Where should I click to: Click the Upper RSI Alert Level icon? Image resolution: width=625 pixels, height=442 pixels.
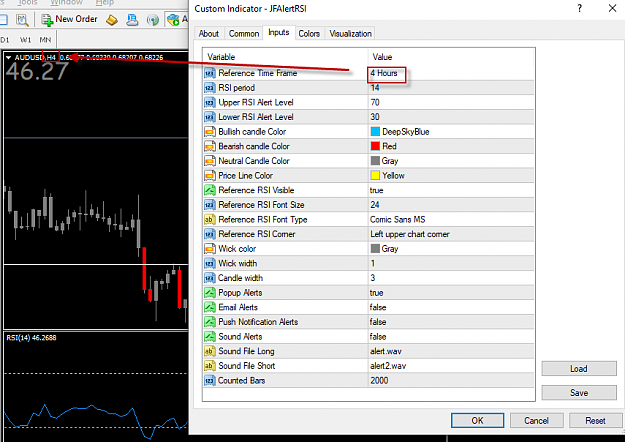click(210, 102)
